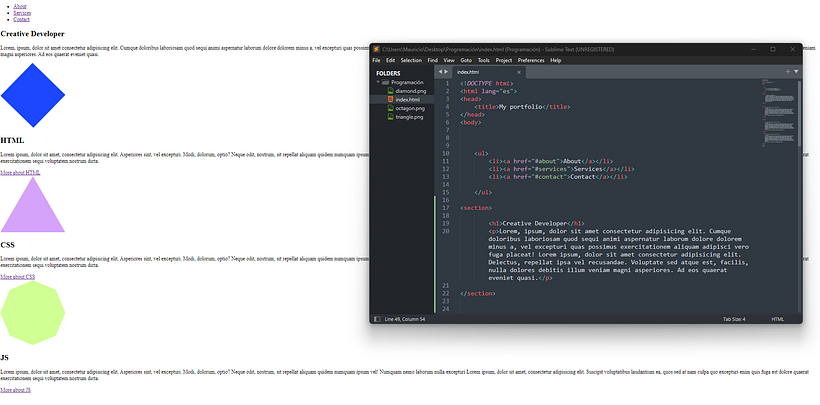Open the Goto menu
The image size is (820, 405).
point(466,60)
